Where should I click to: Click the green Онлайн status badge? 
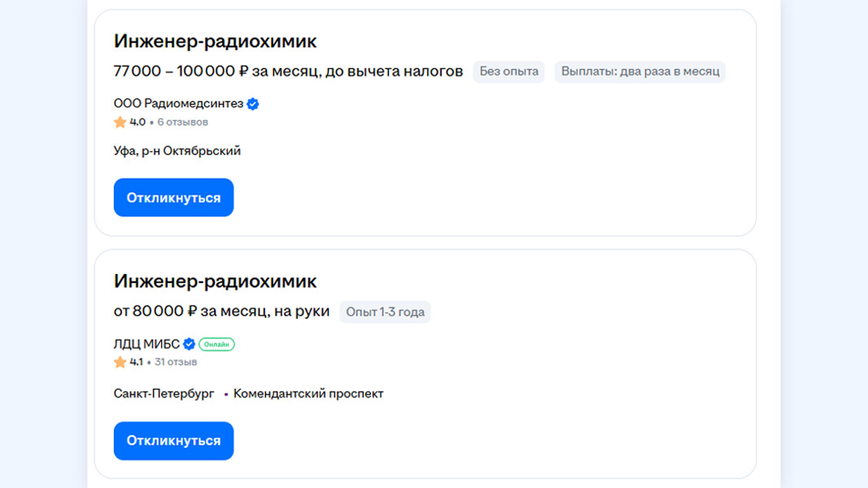[216, 344]
